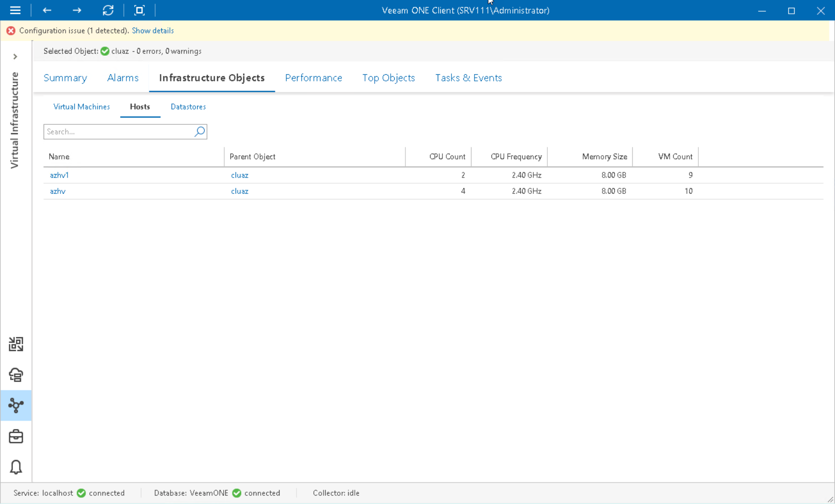Click VM Count value 10
Image resolution: width=835 pixels, height=504 pixels.
click(688, 191)
